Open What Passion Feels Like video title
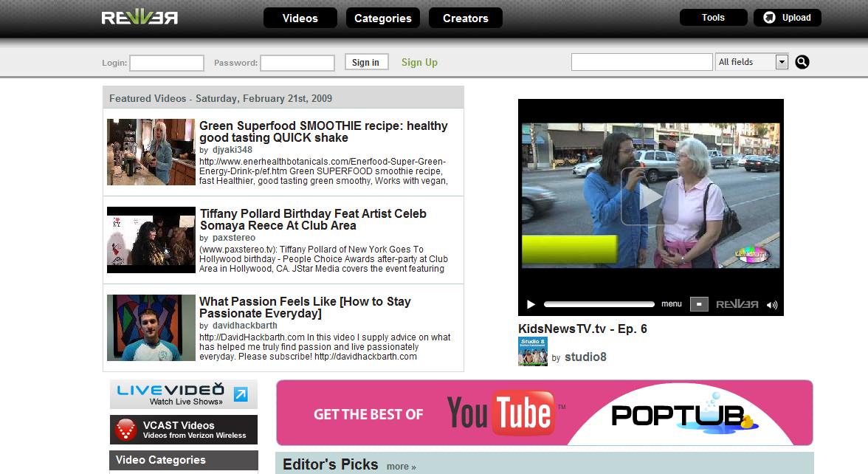Viewport: 868px width, 474px height. pyautogui.click(x=305, y=307)
